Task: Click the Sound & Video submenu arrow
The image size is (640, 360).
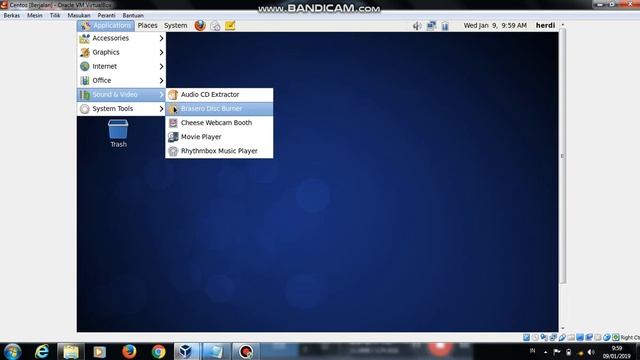Action: pos(161,95)
